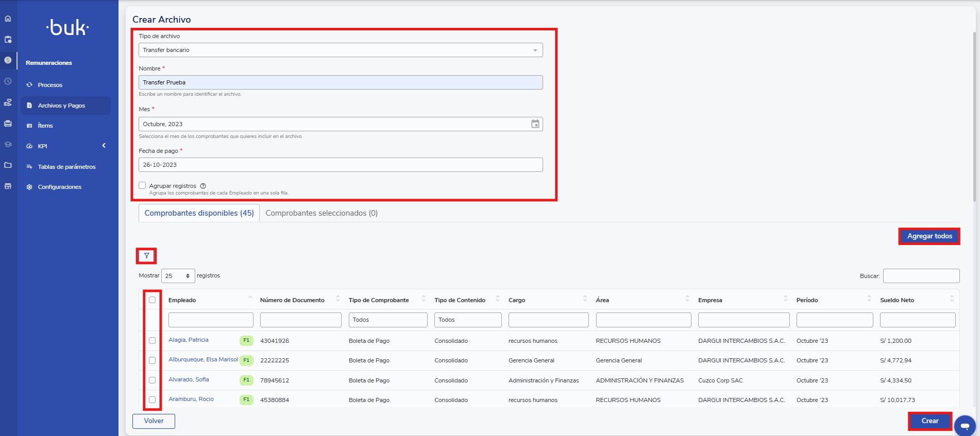Screen dimensions: 980x436
Task: Open the dollar-coin remunerations module icon
Action: [8, 60]
